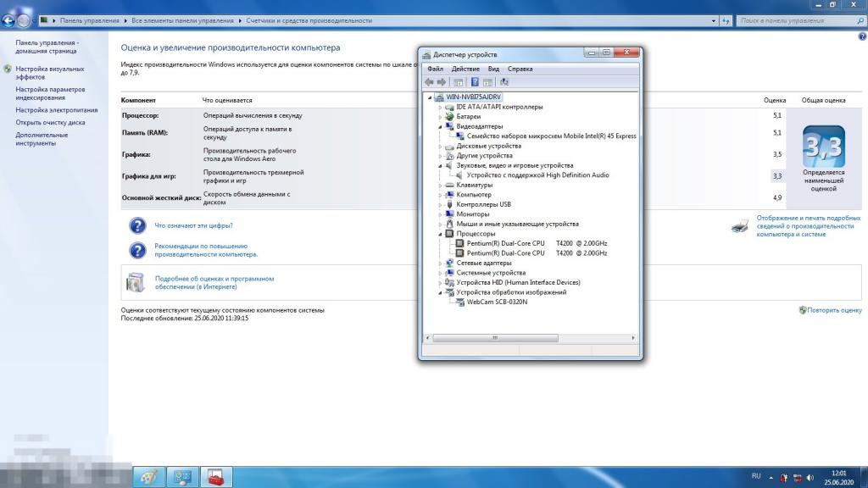Collapse the Процессоры category
The width and height of the screenshot is (868, 488).
click(440, 234)
